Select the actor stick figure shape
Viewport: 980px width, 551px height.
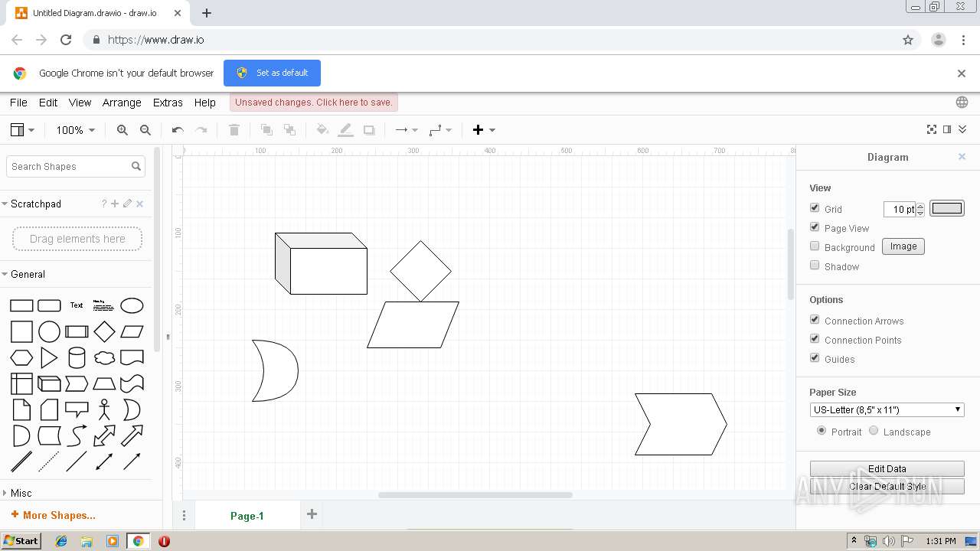click(x=104, y=409)
